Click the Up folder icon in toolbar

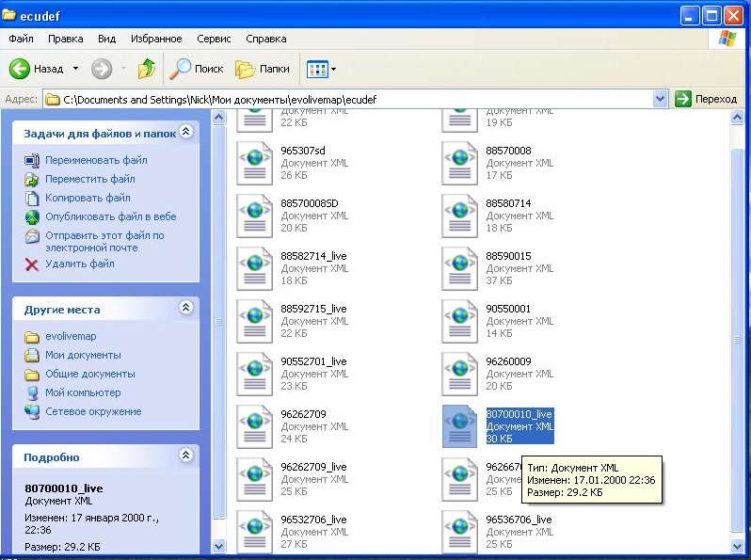146,69
